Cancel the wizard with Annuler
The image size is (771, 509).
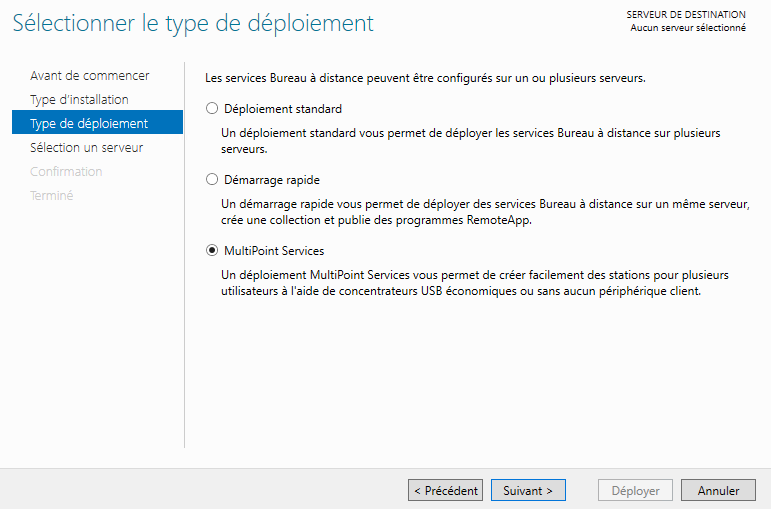point(718,490)
